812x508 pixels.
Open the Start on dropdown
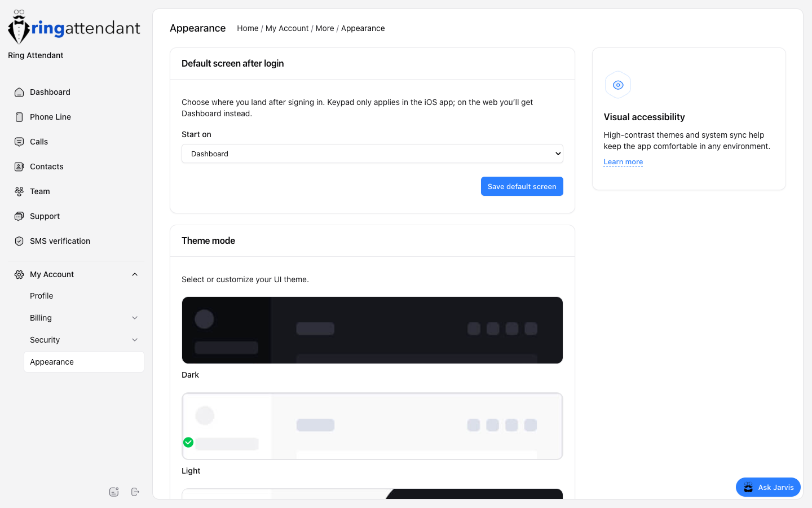tap(372, 154)
